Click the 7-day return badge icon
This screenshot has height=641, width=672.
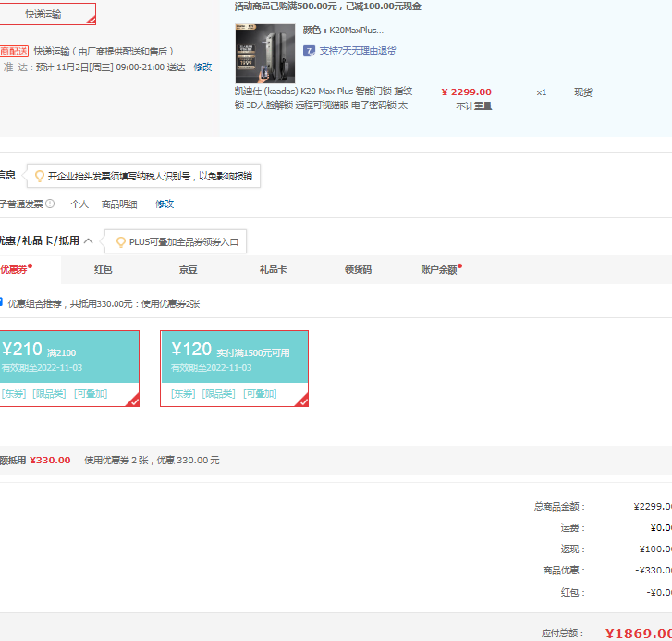[309, 51]
